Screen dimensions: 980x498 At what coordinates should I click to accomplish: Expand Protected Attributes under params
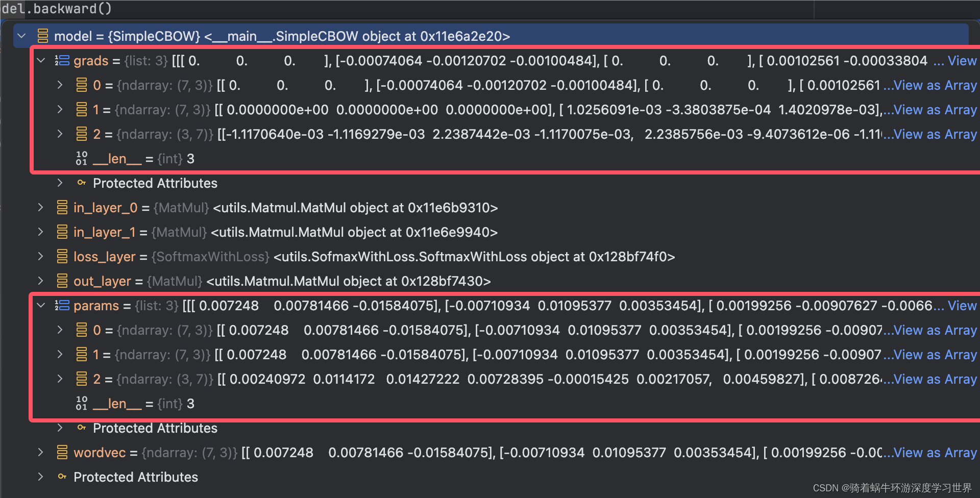click(60, 428)
